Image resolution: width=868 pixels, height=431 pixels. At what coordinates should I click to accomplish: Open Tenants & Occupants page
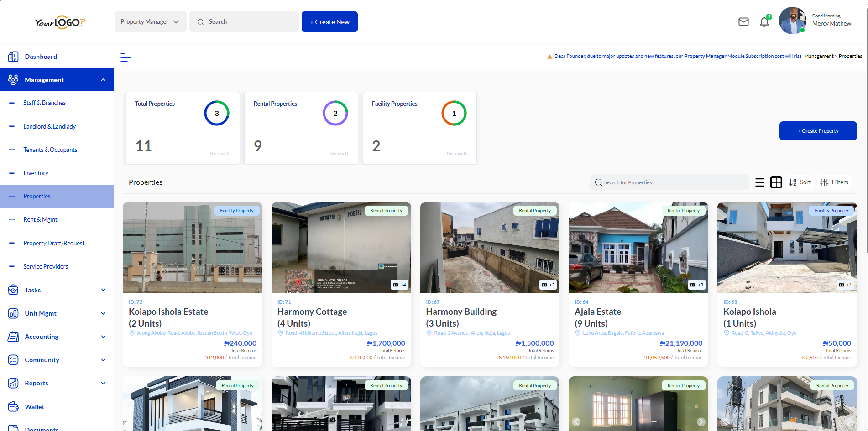click(x=50, y=150)
